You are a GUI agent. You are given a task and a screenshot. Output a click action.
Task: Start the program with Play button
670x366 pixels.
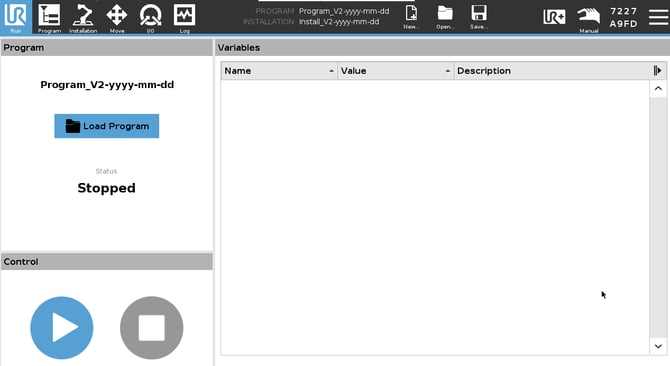(x=62, y=328)
